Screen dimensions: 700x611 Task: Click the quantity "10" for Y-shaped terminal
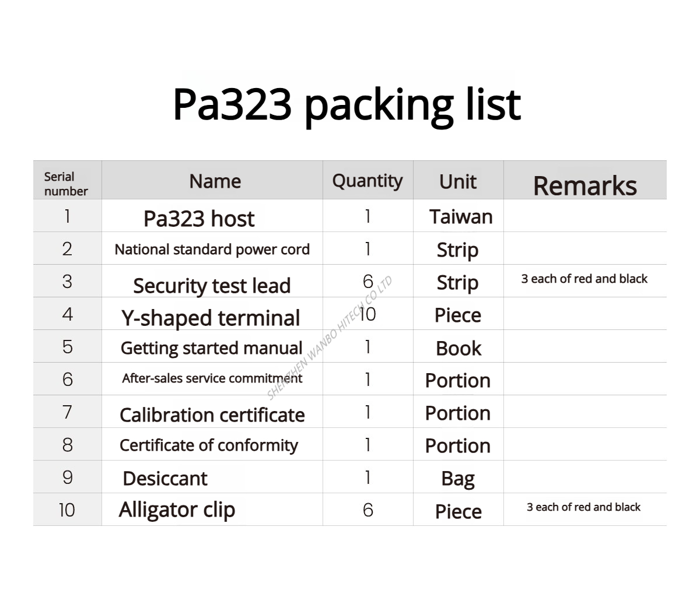(367, 315)
